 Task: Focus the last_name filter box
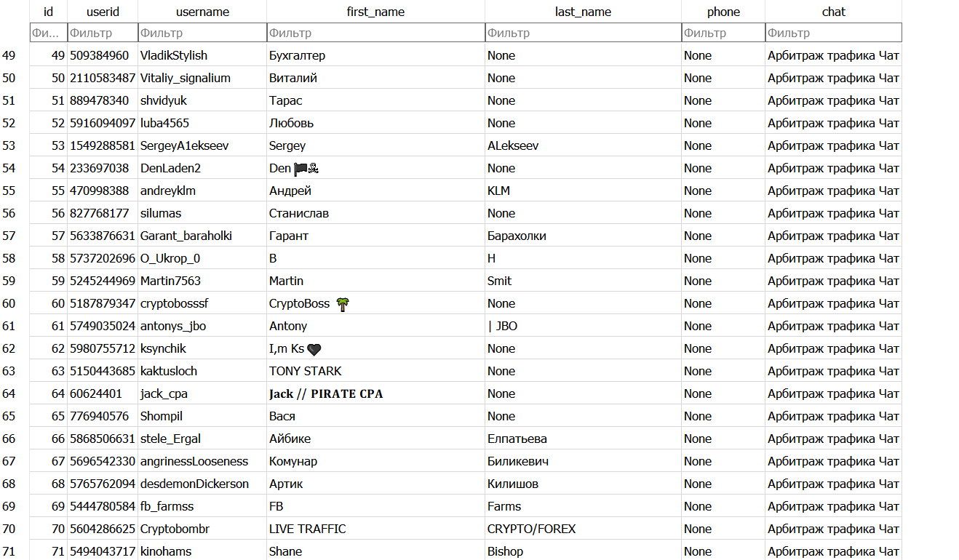click(x=583, y=33)
